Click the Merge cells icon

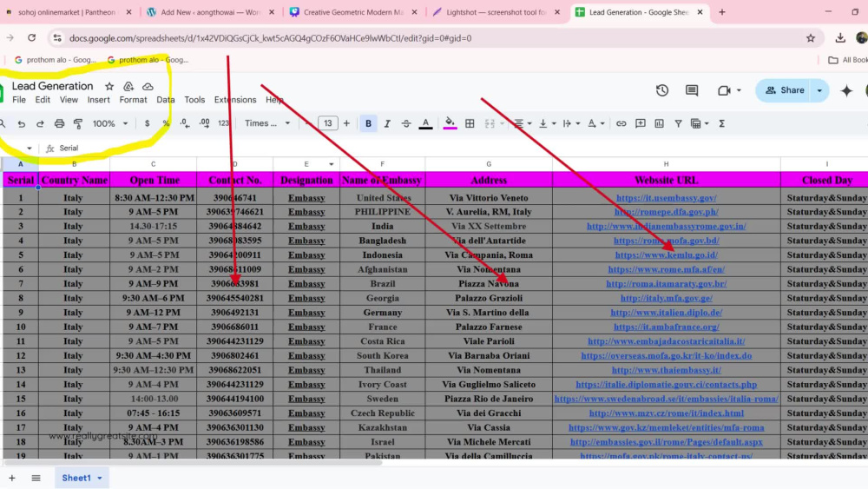point(490,123)
